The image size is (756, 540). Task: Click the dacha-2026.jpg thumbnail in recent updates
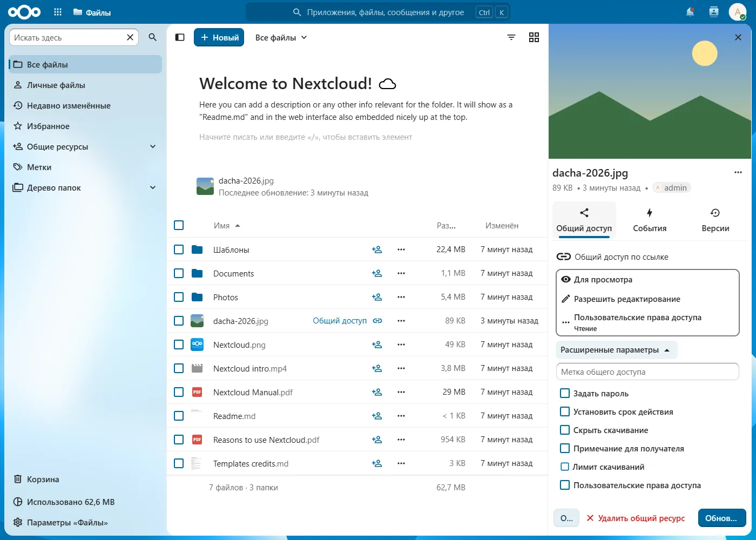coord(205,186)
